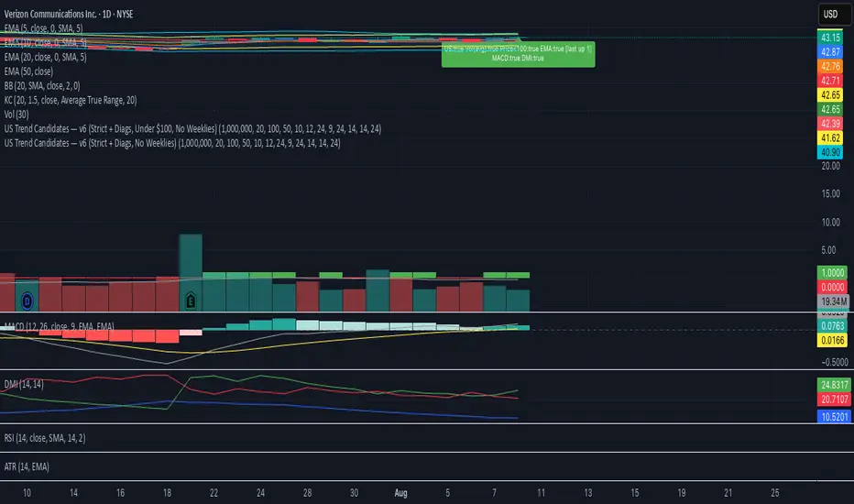The width and height of the screenshot is (854, 504).
Task: Click the yellow 0.0166 signal value label
Action: pyautogui.click(x=833, y=341)
